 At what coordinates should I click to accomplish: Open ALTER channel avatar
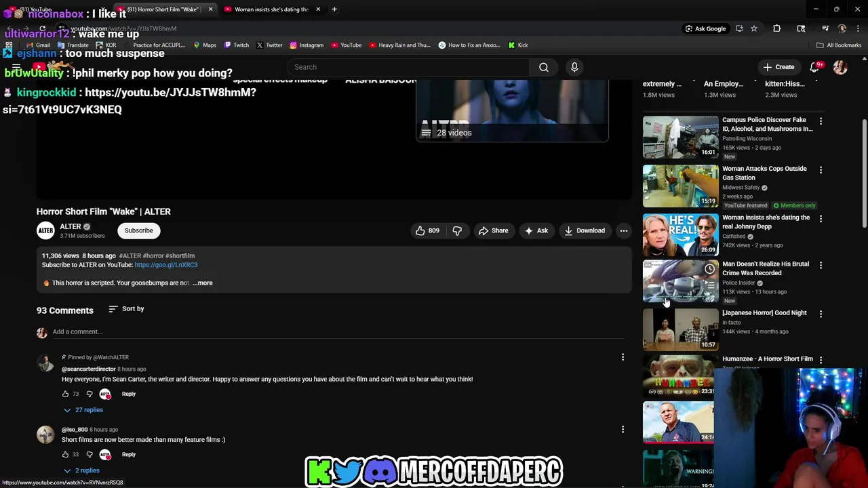pos(45,230)
